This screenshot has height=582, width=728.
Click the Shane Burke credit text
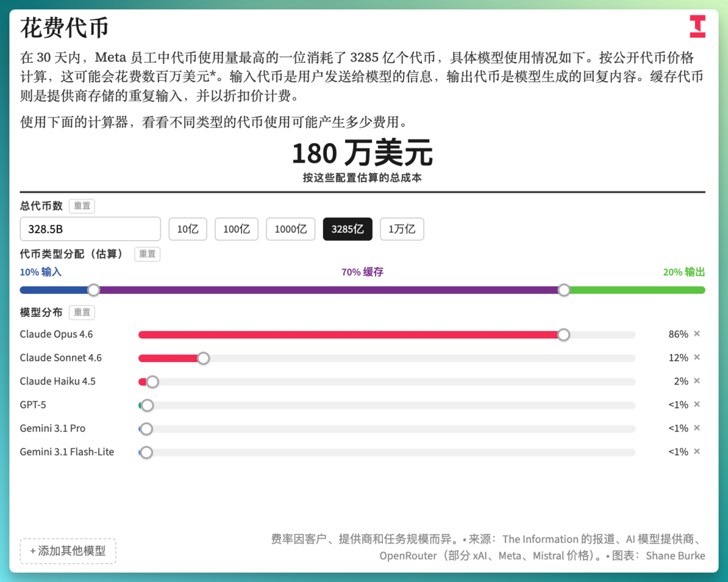coord(675,556)
